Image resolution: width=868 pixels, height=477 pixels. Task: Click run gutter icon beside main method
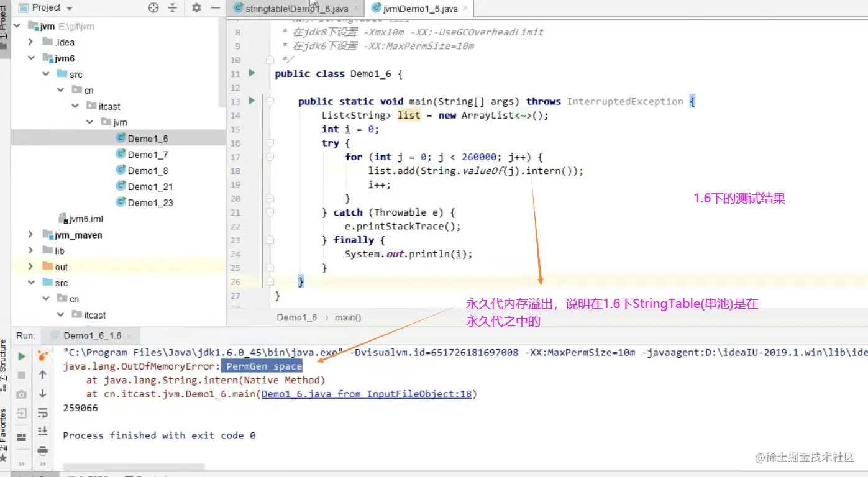[x=252, y=101]
